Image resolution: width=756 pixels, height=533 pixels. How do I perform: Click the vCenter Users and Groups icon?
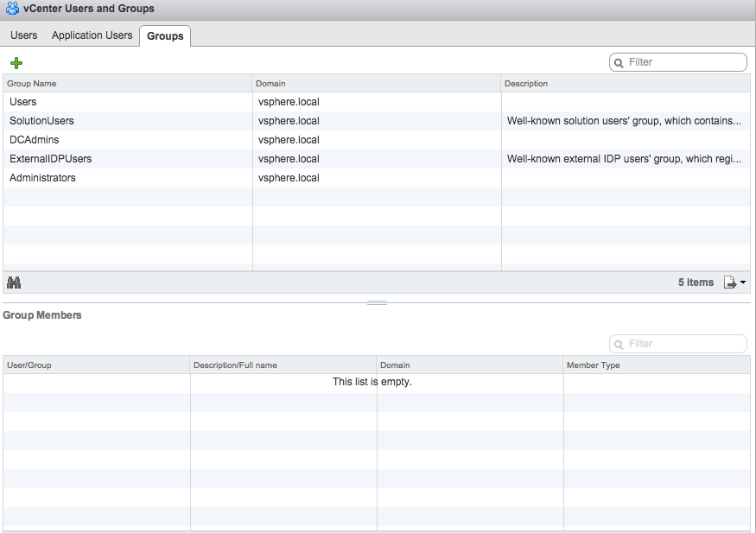pos(12,8)
